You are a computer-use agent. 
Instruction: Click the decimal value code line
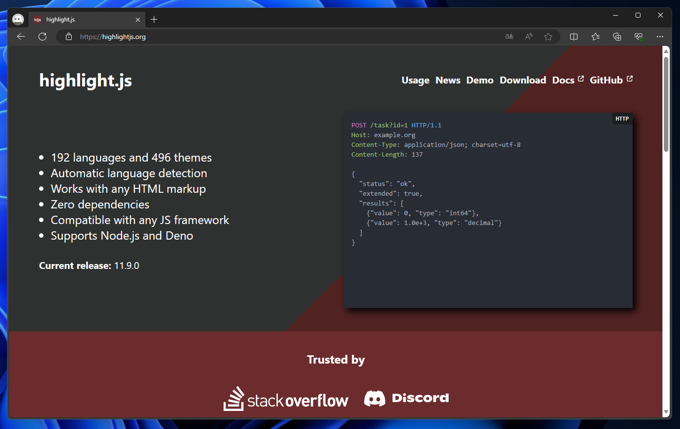[x=434, y=223]
